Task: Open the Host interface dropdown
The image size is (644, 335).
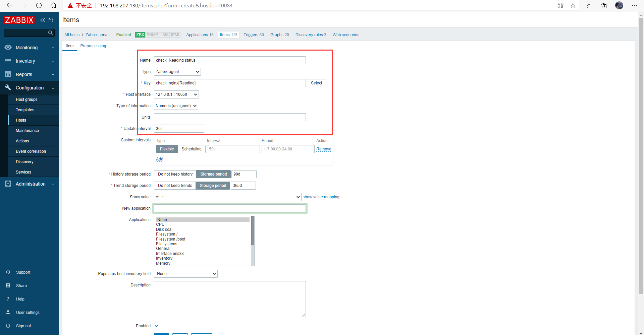Action: coord(176,94)
